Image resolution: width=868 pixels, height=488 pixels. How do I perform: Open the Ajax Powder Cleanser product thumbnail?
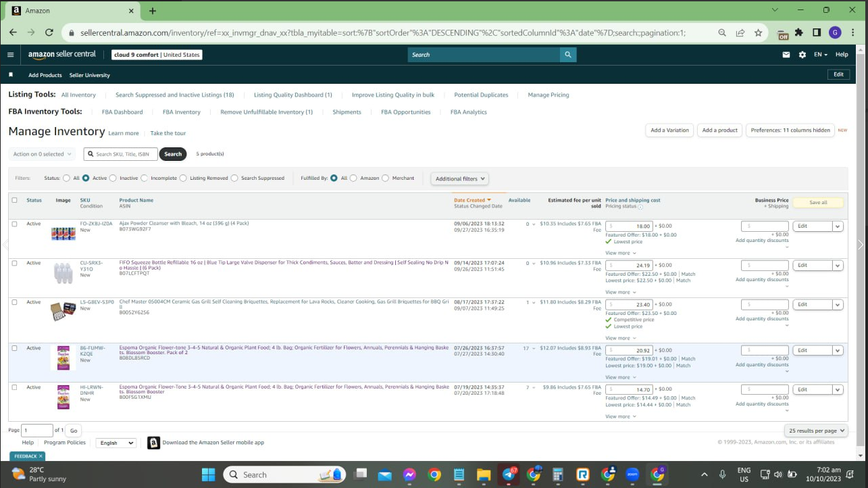[x=63, y=234]
